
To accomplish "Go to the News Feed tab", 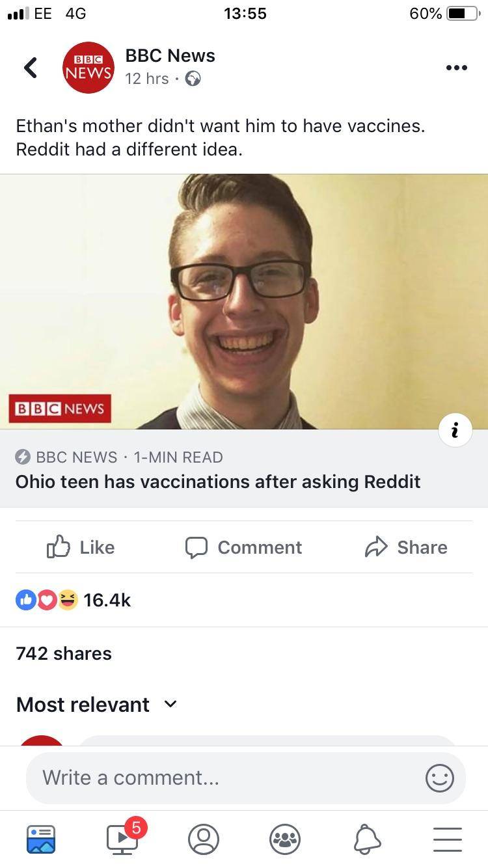I will click(41, 839).
